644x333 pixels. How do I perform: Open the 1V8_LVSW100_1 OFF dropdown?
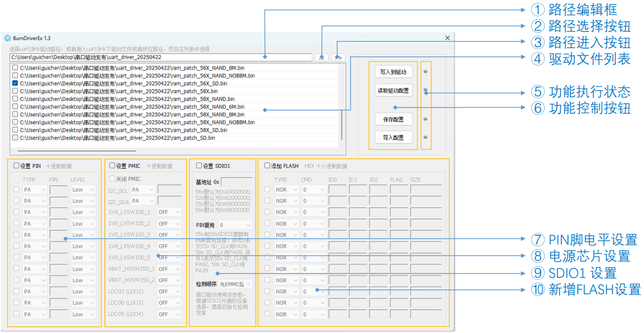coord(169,212)
